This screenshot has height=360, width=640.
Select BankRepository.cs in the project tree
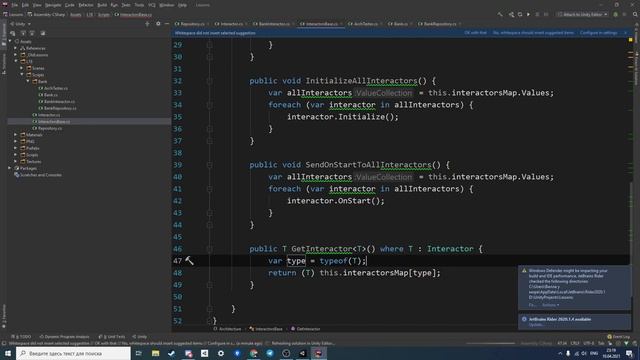click(60, 108)
